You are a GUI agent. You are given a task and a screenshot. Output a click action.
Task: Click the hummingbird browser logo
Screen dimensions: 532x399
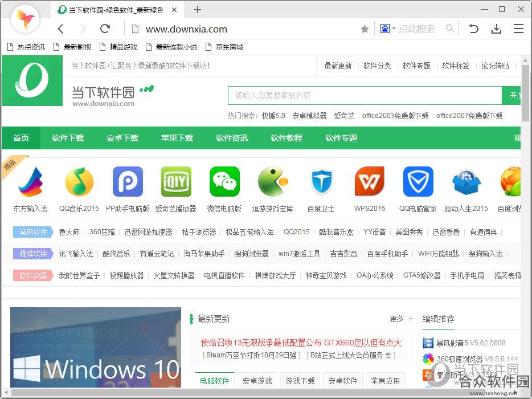click(x=25, y=18)
